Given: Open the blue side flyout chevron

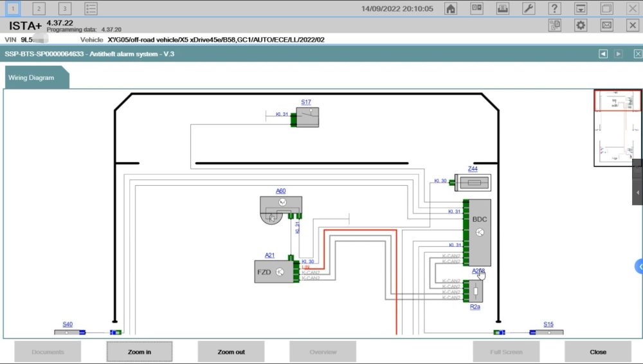Looking at the screenshot, I should coord(639,266).
